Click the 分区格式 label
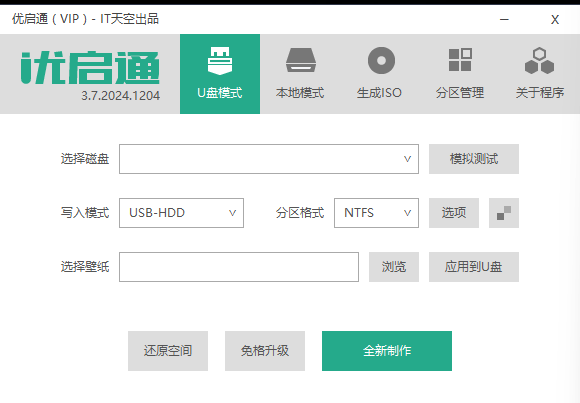 [x=300, y=213]
